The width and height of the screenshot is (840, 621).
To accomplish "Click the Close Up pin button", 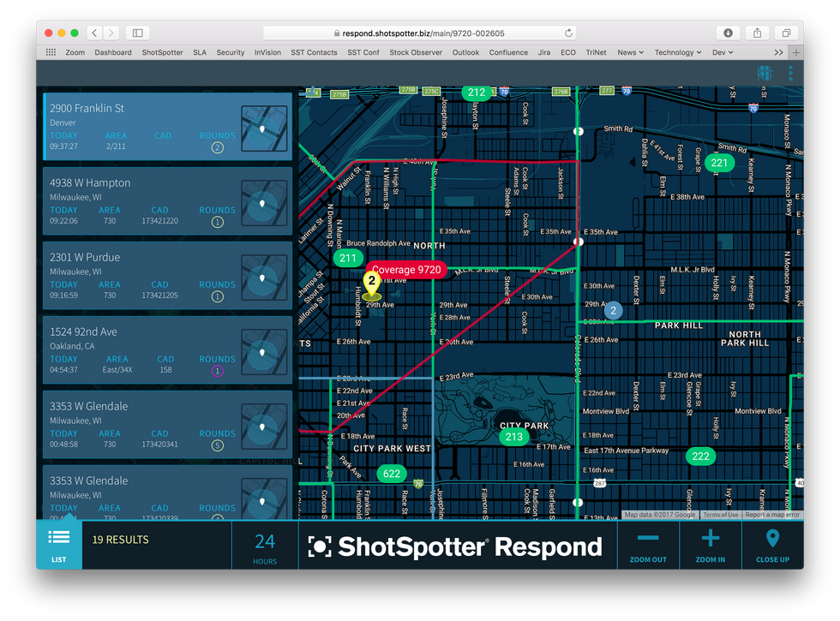I will click(772, 545).
